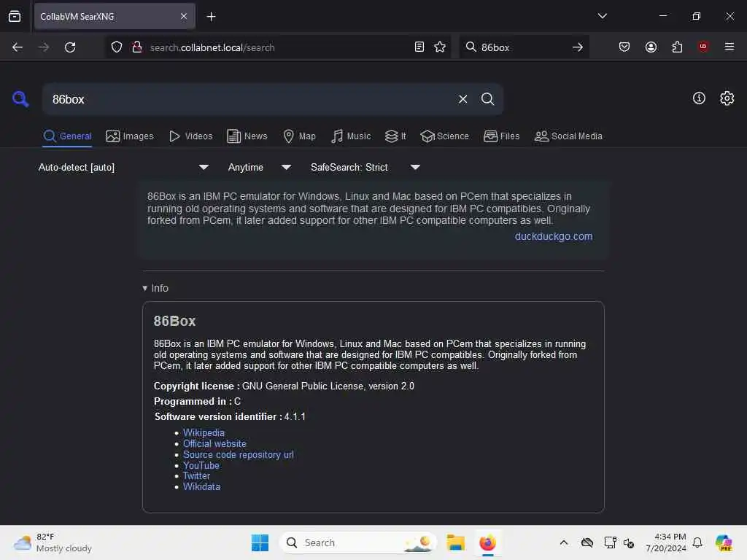Image resolution: width=747 pixels, height=560 pixels.
Task: Reload the current page
Action: [70, 47]
